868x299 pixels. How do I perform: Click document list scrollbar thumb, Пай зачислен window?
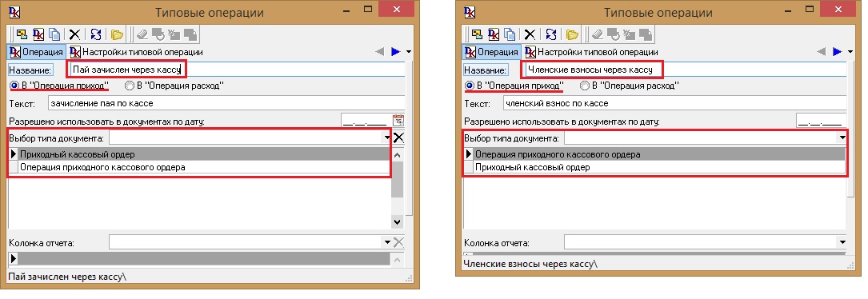(x=398, y=179)
